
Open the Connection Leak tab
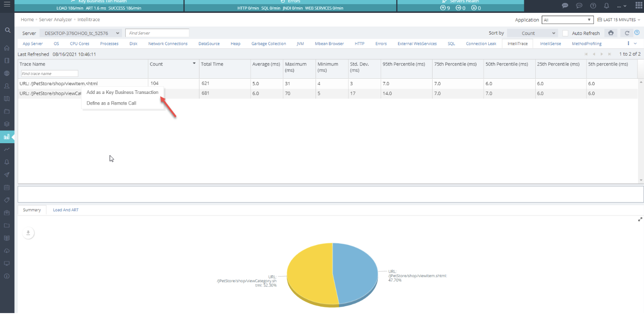coord(481,44)
